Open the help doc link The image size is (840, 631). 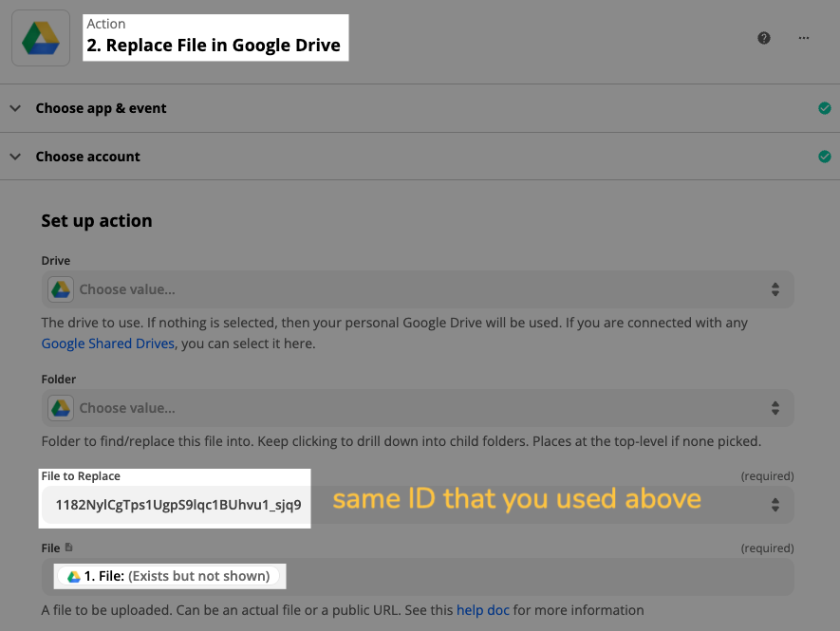483,610
